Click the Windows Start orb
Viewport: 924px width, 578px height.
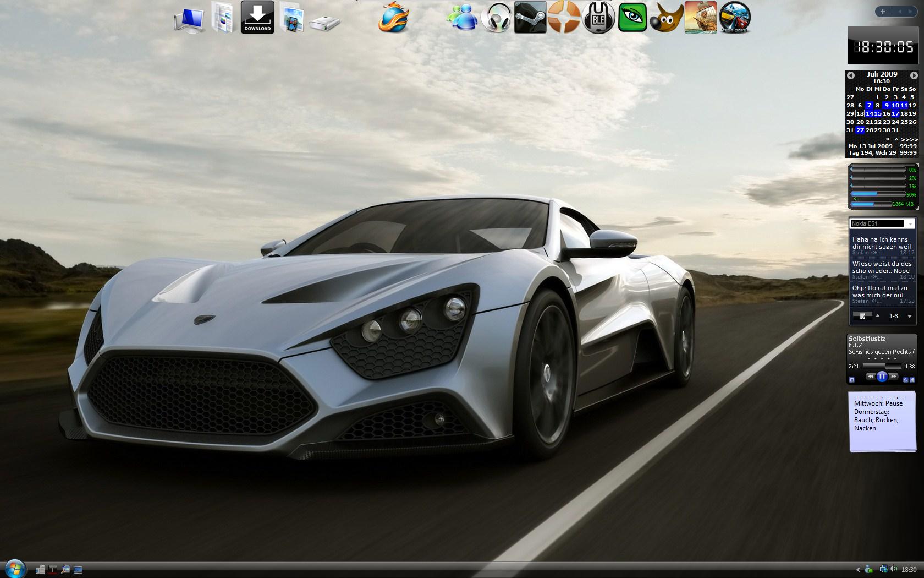(x=15, y=569)
